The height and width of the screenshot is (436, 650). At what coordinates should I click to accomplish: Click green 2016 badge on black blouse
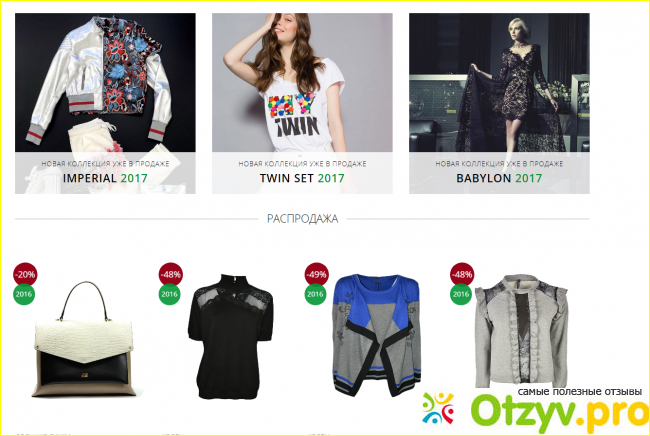pyautogui.click(x=170, y=294)
